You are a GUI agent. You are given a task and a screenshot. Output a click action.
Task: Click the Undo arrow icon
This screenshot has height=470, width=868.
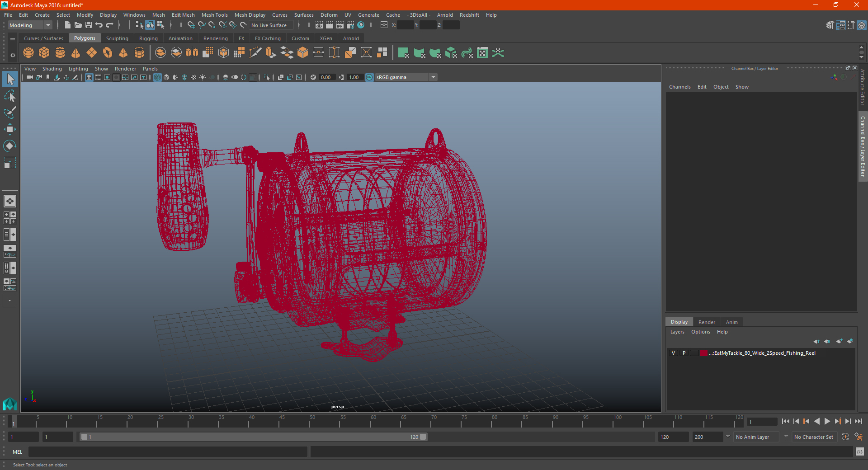[x=99, y=25]
